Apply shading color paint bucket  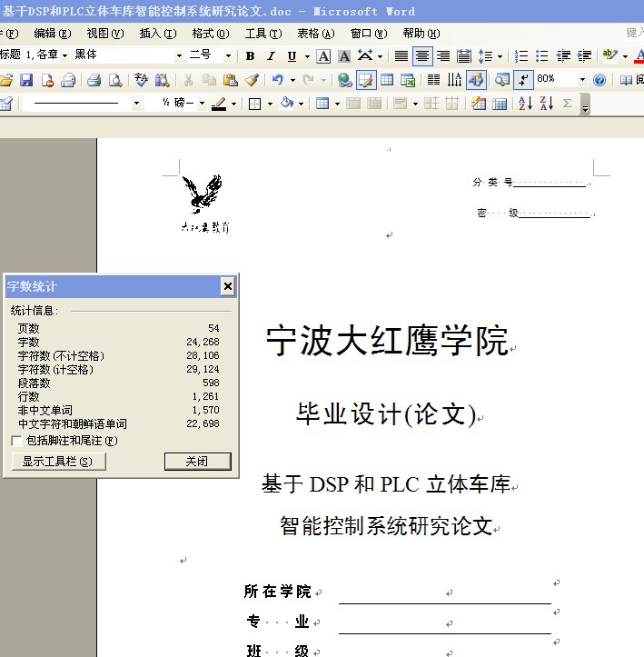[x=287, y=103]
